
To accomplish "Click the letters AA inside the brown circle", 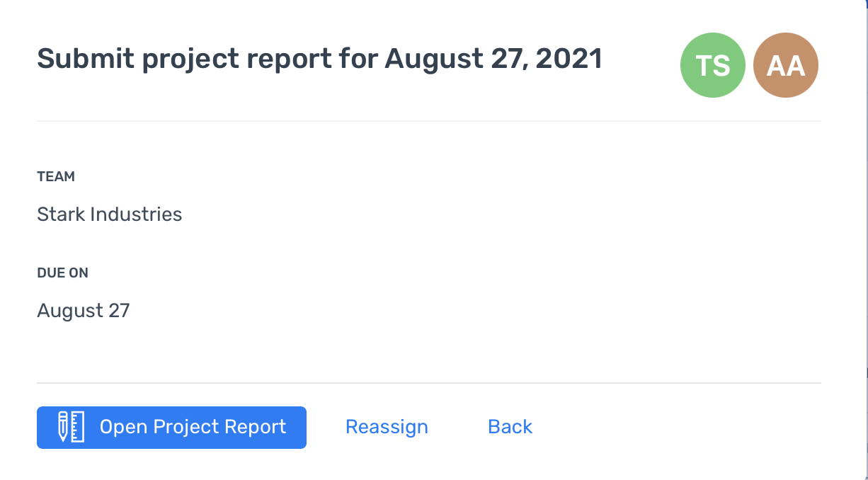I will pyautogui.click(x=786, y=66).
